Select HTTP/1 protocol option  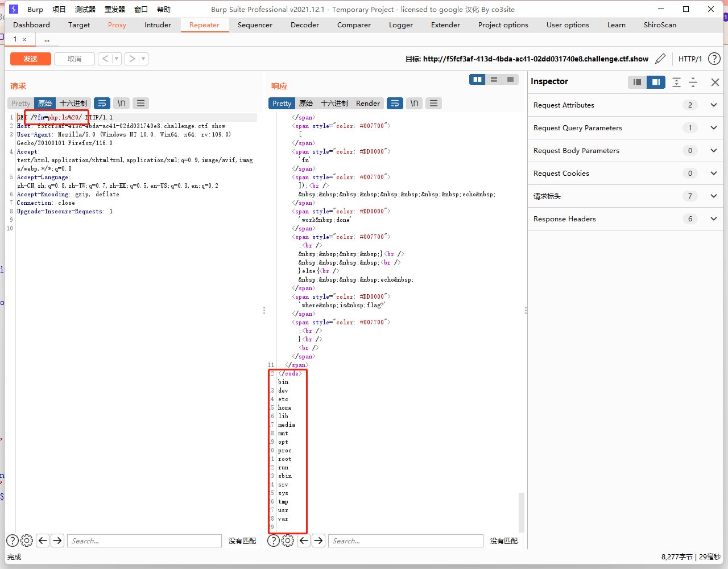pos(690,59)
